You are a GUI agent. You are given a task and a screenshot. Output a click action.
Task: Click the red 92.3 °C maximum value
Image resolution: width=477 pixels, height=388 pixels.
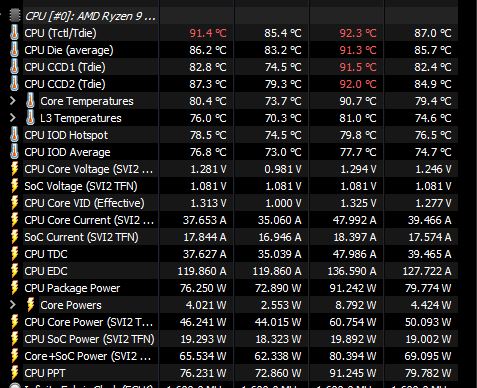coord(358,33)
